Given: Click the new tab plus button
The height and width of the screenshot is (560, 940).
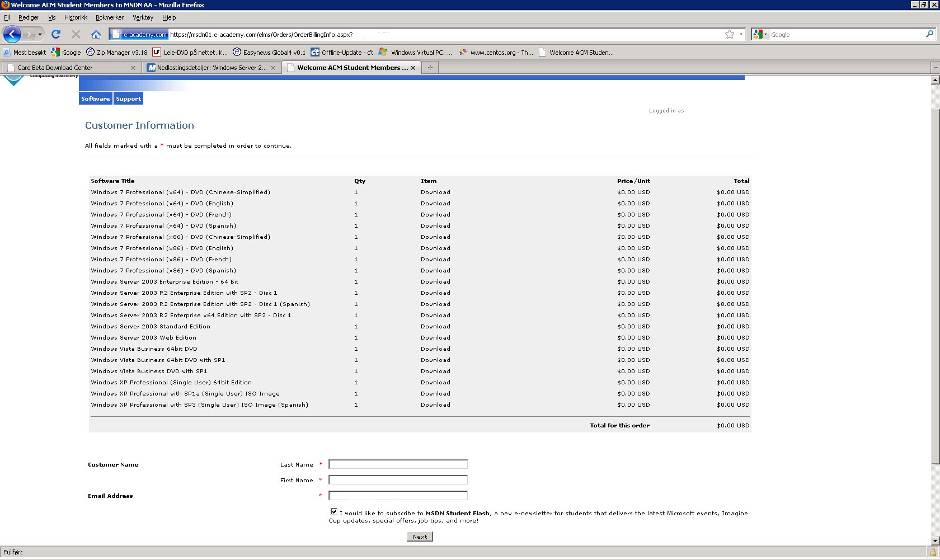Looking at the screenshot, I should tap(430, 68).
